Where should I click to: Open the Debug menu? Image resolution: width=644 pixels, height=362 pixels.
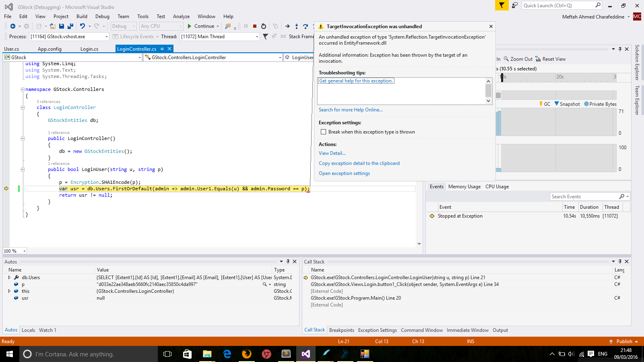point(102,16)
